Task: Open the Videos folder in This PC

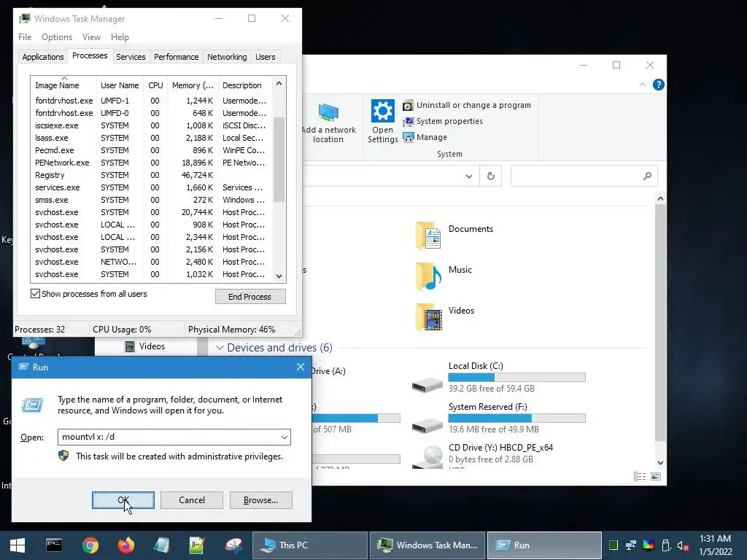Action: pos(428,317)
